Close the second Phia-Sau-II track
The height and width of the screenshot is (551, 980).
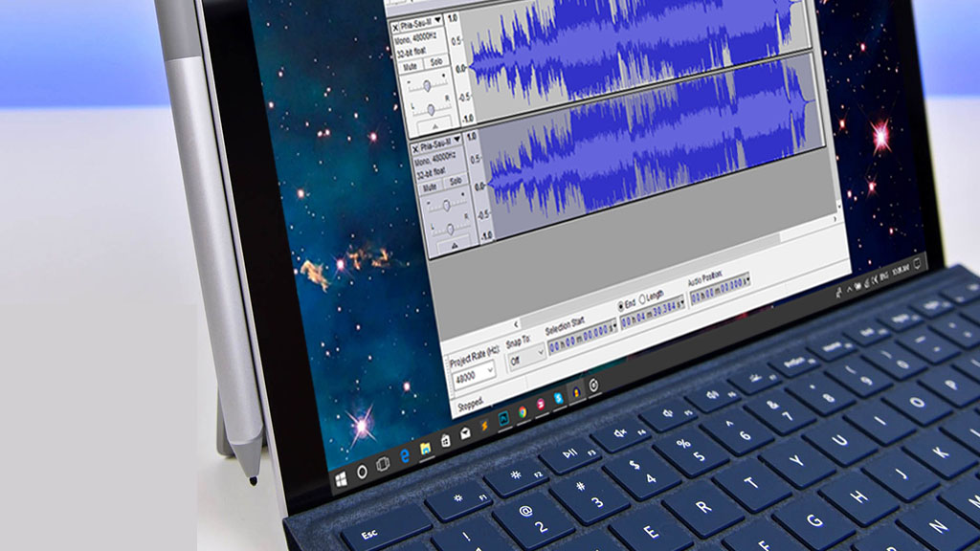click(x=415, y=148)
